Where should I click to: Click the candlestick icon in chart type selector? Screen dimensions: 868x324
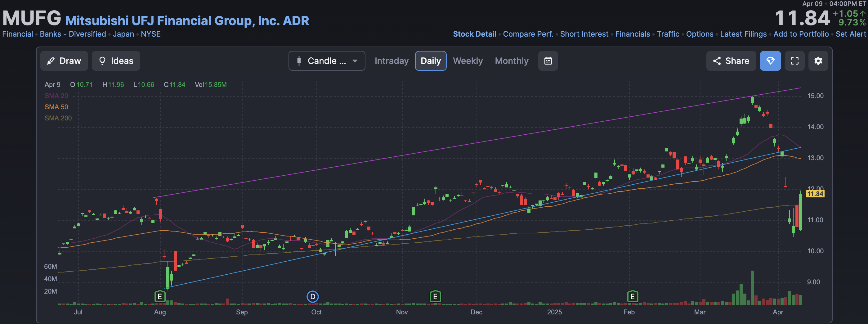click(x=298, y=61)
